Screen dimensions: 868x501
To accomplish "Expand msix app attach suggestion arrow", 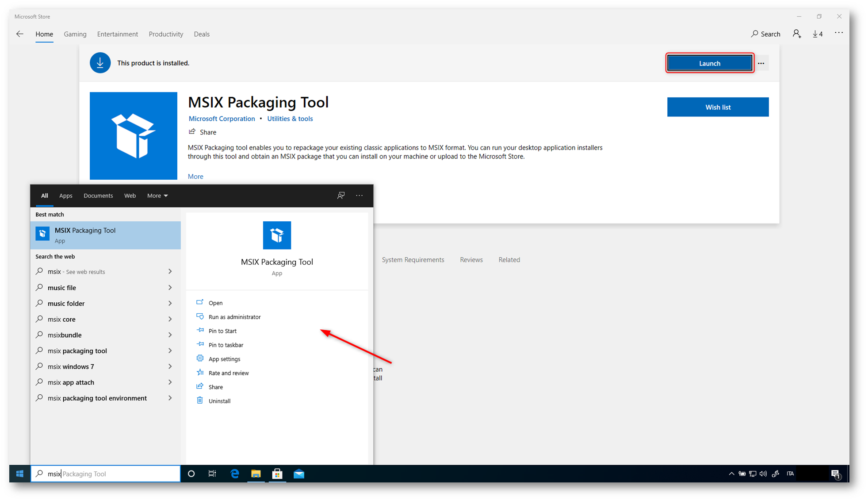I will [170, 382].
